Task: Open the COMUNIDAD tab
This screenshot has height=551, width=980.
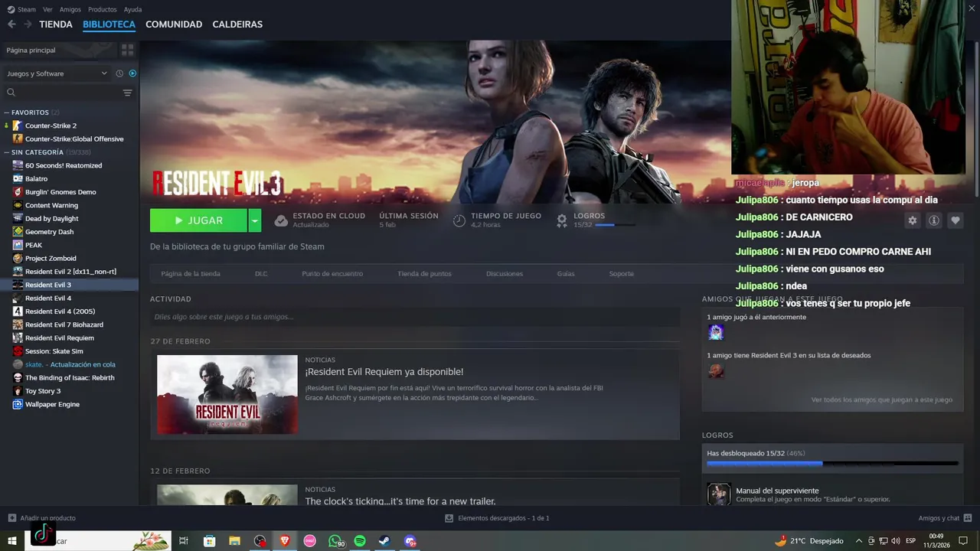Action: tap(174, 24)
